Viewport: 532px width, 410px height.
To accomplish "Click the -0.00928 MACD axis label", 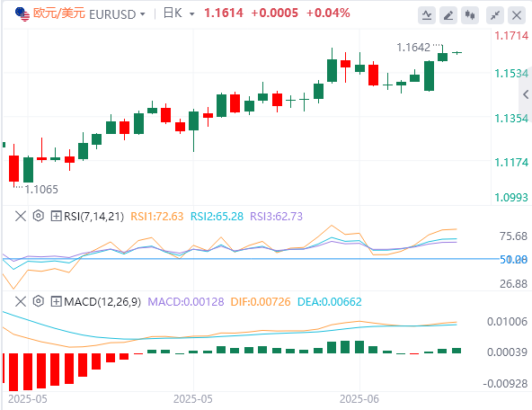I will point(506,384).
